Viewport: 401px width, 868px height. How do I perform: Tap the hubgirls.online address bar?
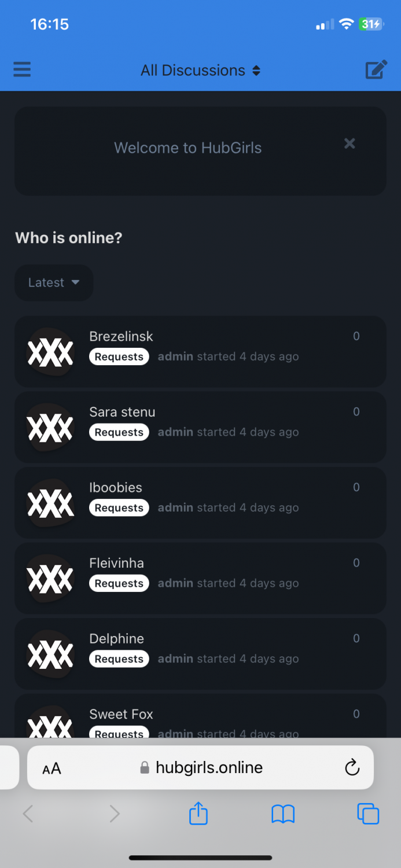coord(200,767)
